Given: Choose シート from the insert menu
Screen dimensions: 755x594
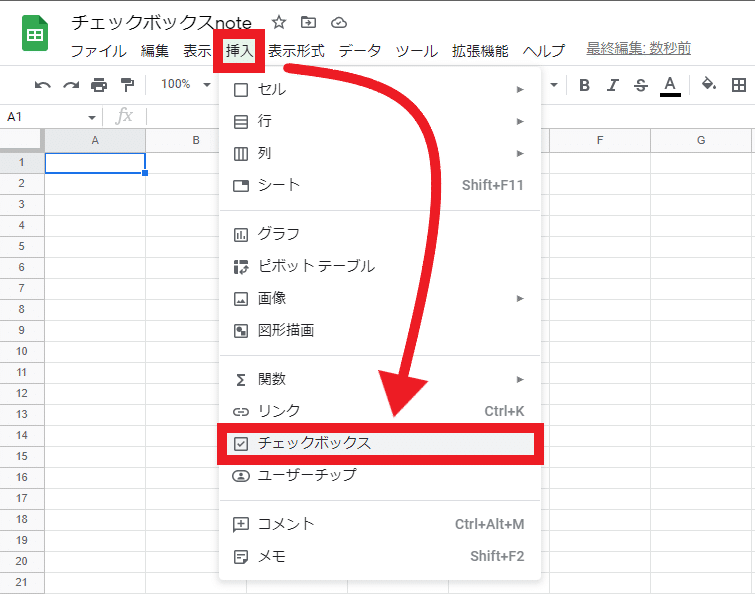Looking at the screenshot, I should 379,185.
